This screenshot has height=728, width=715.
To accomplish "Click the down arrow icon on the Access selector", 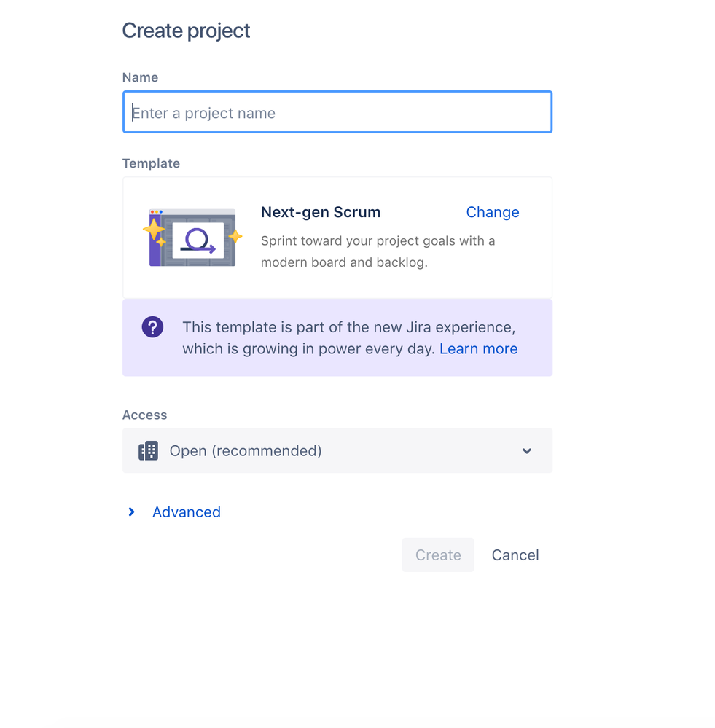I will (526, 451).
